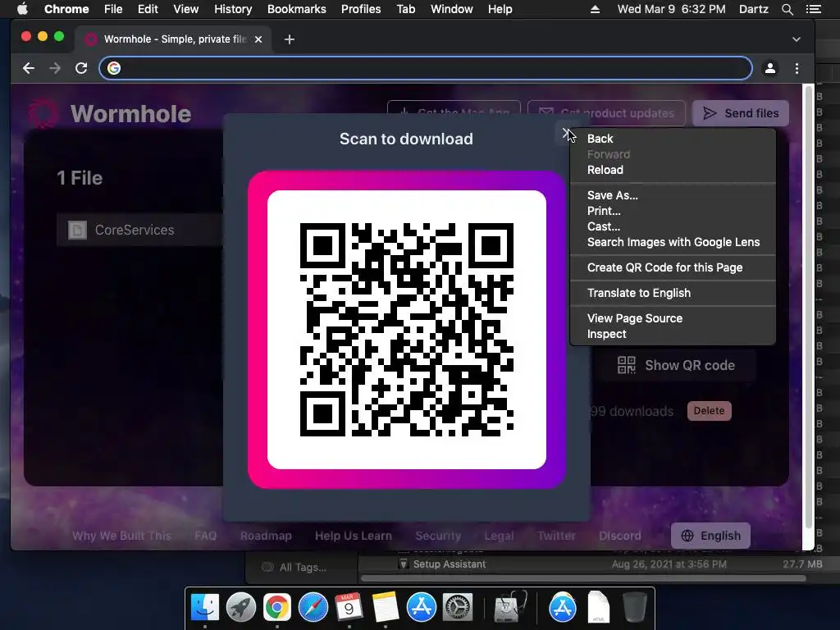
Task: Open the Legal footer link
Action: point(499,536)
